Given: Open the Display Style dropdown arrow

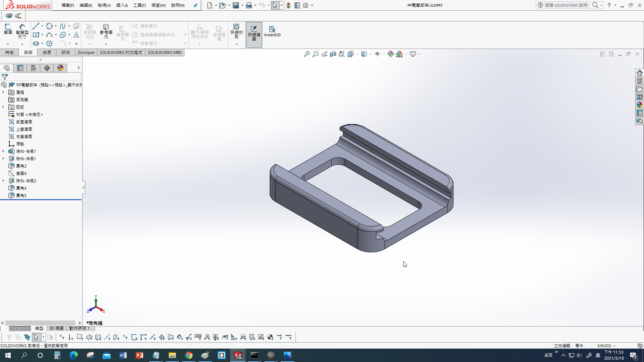Looking at the screenshot, I should pyautogui.click(x=370, y=54).
